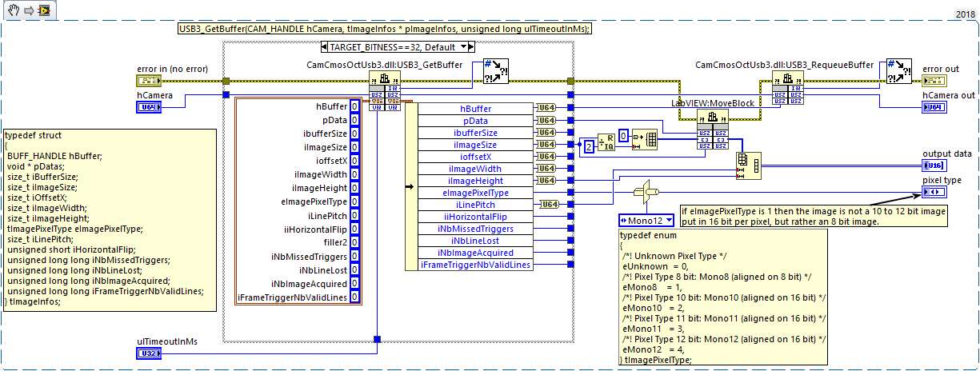Screen dimensions: 980x371
Task: Select the Reshape Array node
Action: click(x=746, y=165)
